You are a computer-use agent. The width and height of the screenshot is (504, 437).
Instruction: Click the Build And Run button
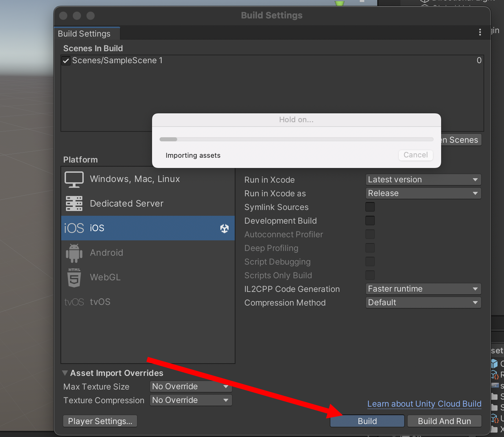[445, 421]
